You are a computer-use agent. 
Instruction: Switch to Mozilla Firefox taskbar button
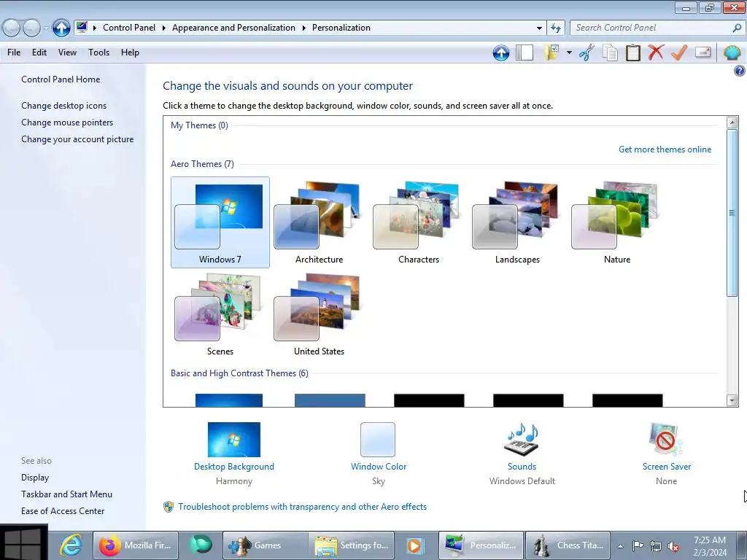135,545
